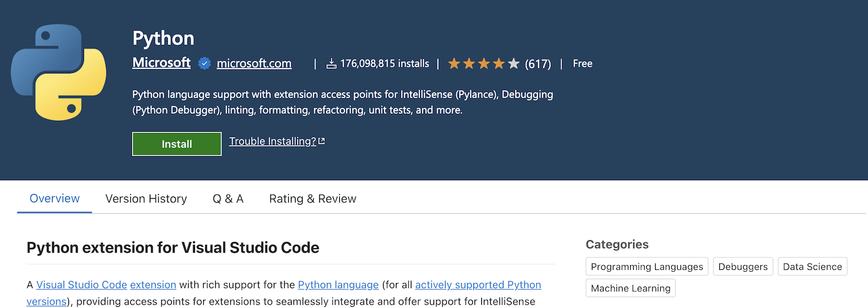Click the external link icon beside Trouble Installing
The height and width of the screenshot is (308, 868).
click(322, 141)
